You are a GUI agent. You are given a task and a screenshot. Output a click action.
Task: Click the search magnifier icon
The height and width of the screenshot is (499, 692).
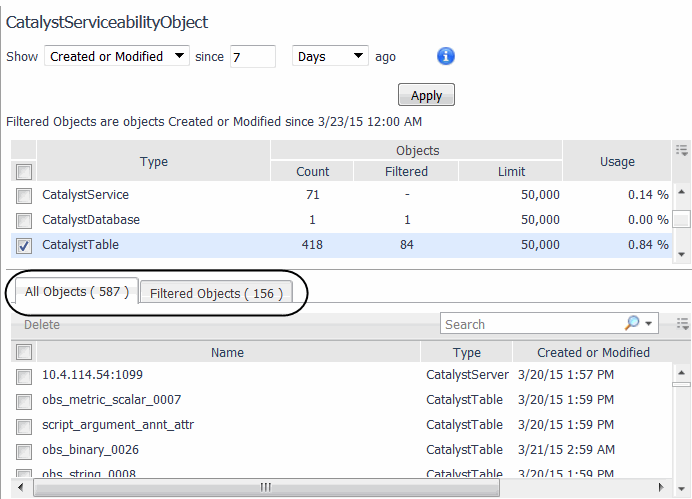point(632,323)
